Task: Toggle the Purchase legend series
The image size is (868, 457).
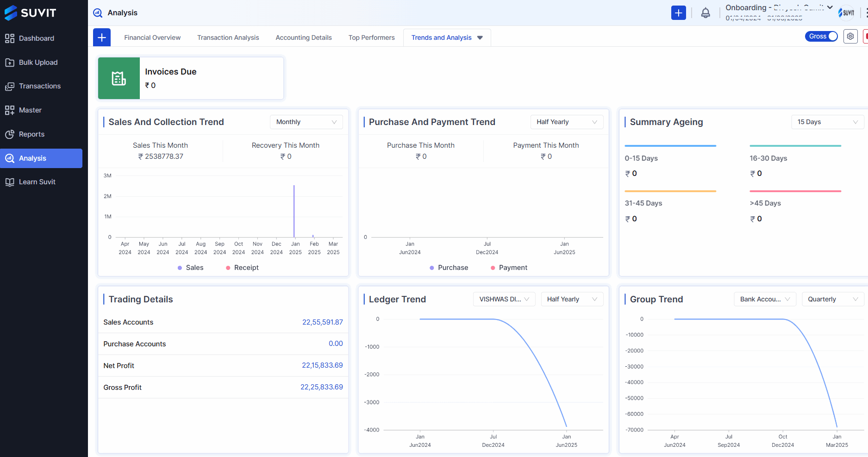Action: [449, 268]
